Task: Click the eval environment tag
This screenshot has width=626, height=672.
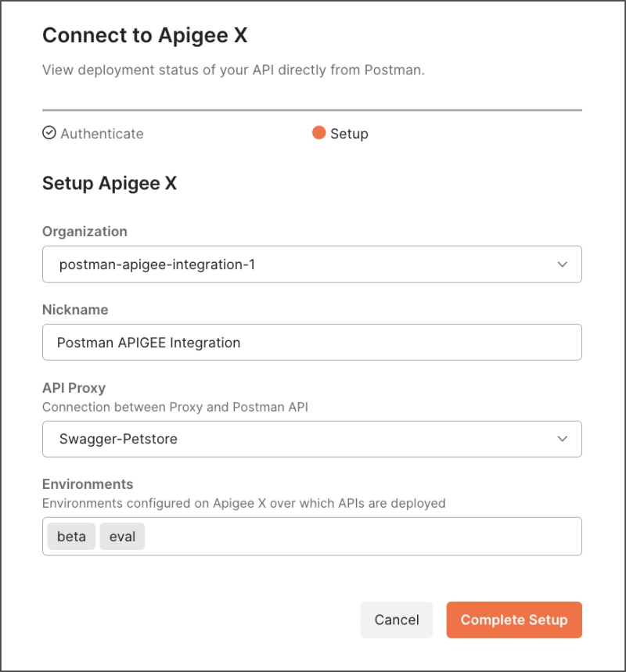Action: pyautogui.click(x=122, y=536)
